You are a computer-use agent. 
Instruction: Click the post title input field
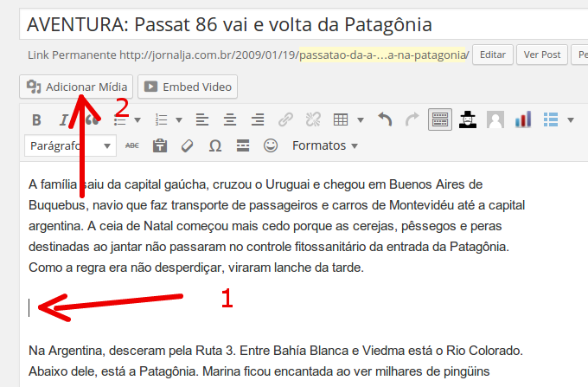[304, 24]
